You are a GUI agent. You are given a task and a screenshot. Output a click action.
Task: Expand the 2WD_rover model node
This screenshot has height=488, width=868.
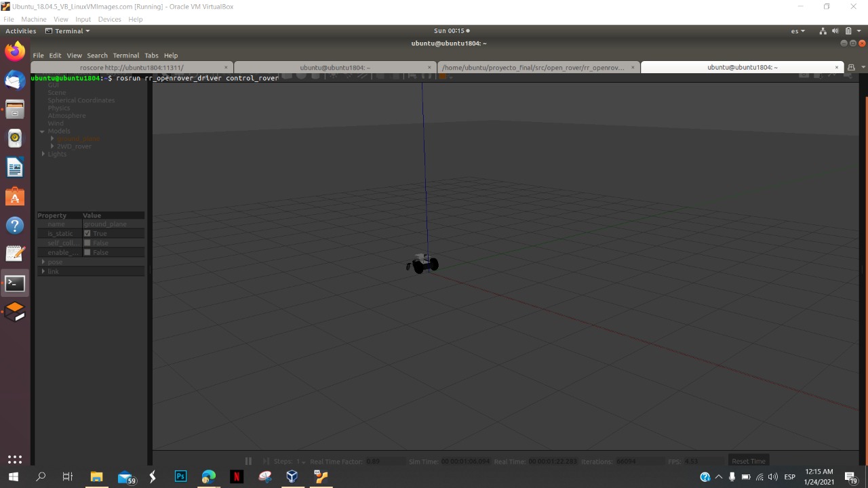click(x=52, y=146)
